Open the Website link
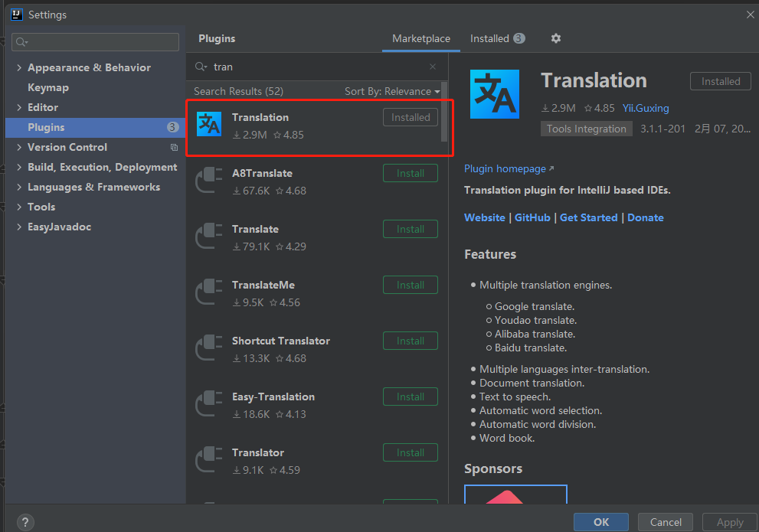The height and width of the screenshot is (532, 759). [x=485, y=217]
